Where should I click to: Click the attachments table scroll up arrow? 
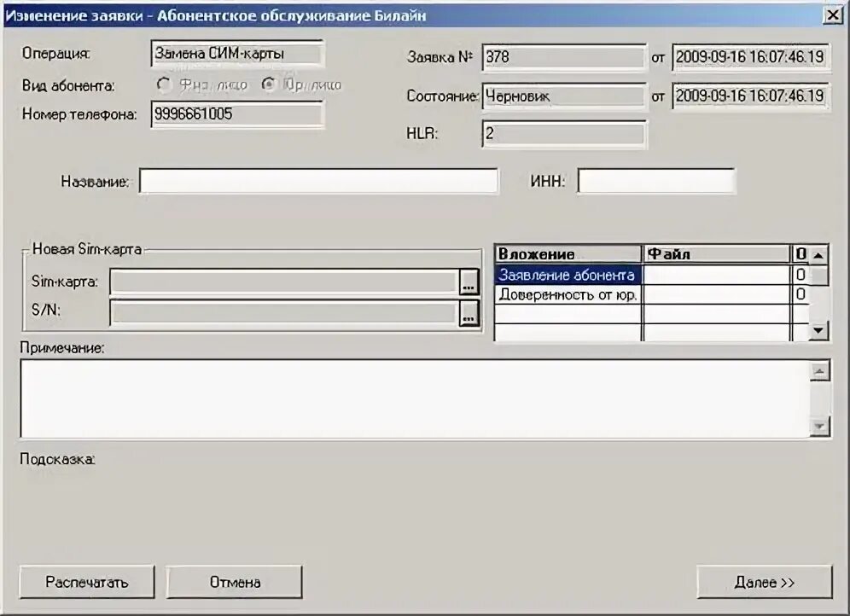(818, 254)
